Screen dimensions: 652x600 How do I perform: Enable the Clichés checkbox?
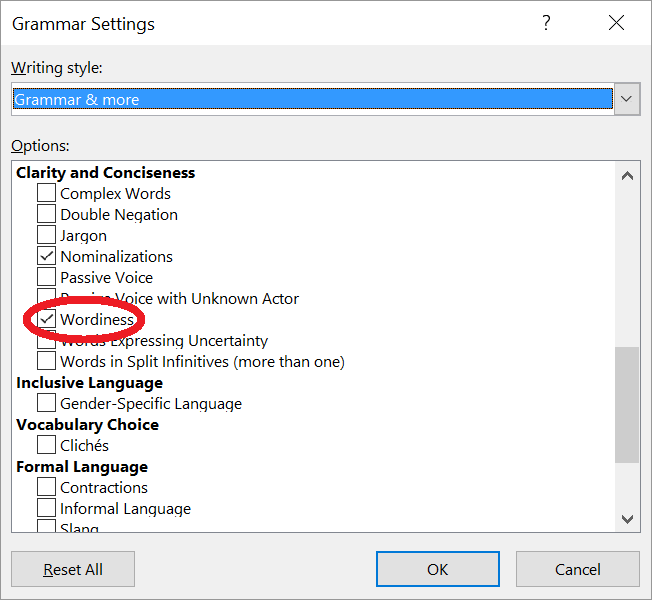click(46, 444)
